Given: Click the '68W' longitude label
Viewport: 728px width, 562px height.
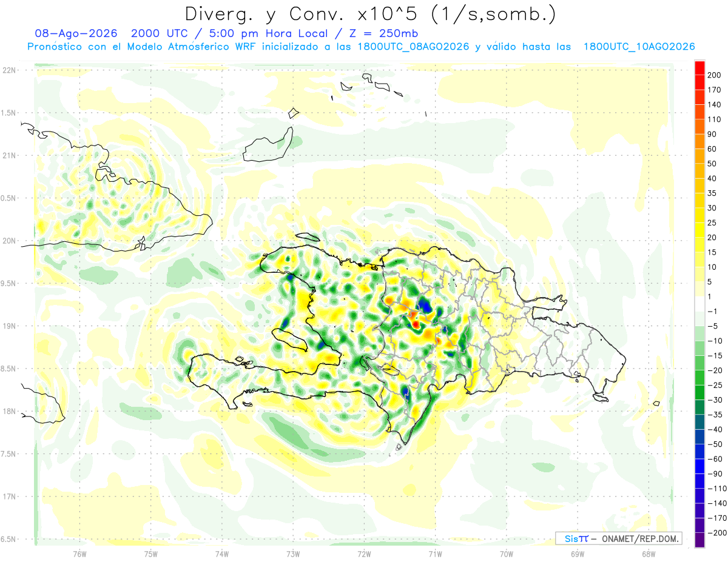Looking at the screenshot, I should click(x=649, y=554).
